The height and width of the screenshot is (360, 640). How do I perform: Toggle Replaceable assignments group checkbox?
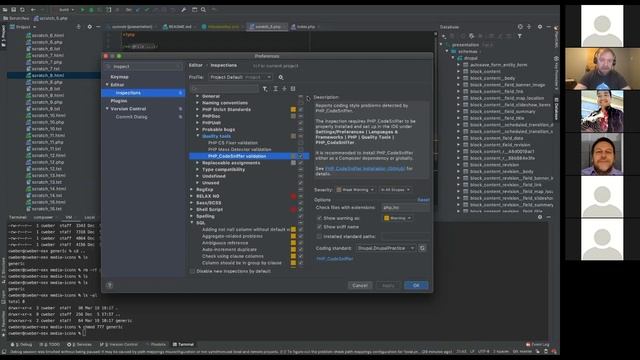(301, 163)
